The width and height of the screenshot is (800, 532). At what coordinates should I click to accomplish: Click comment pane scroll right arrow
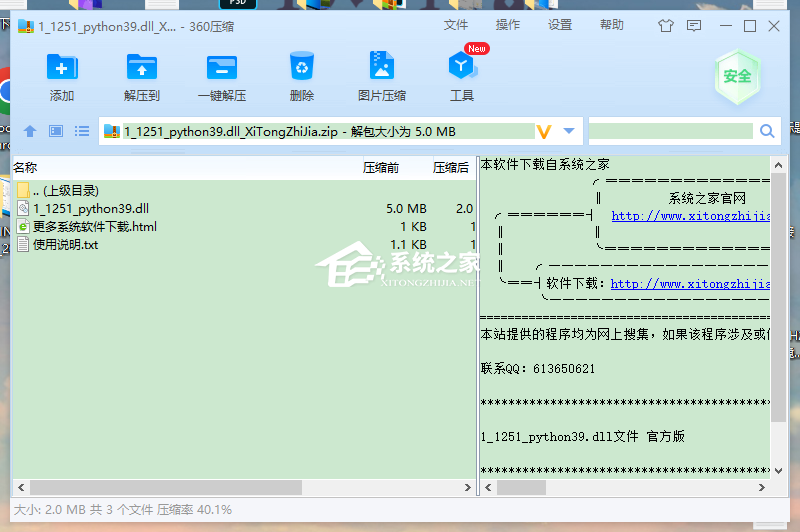point(762,488)
